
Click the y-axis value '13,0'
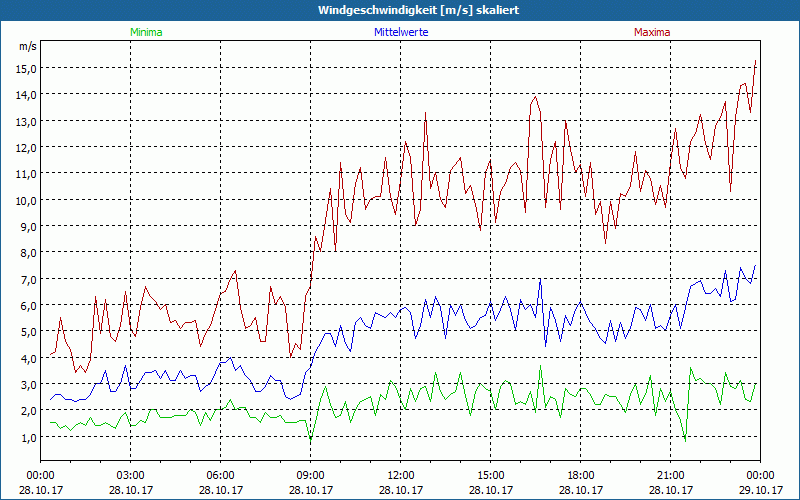pos(26,121)
